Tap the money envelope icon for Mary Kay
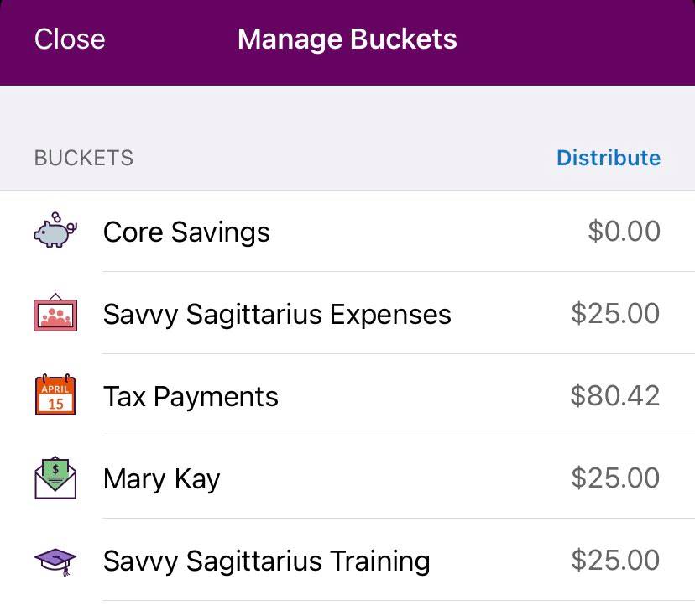The image size is (695, 616). tap(55, 478)
